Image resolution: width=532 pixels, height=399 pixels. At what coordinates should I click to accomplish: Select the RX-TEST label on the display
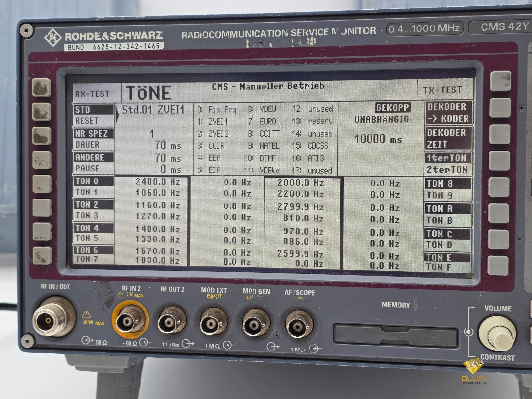coord(92,94)
